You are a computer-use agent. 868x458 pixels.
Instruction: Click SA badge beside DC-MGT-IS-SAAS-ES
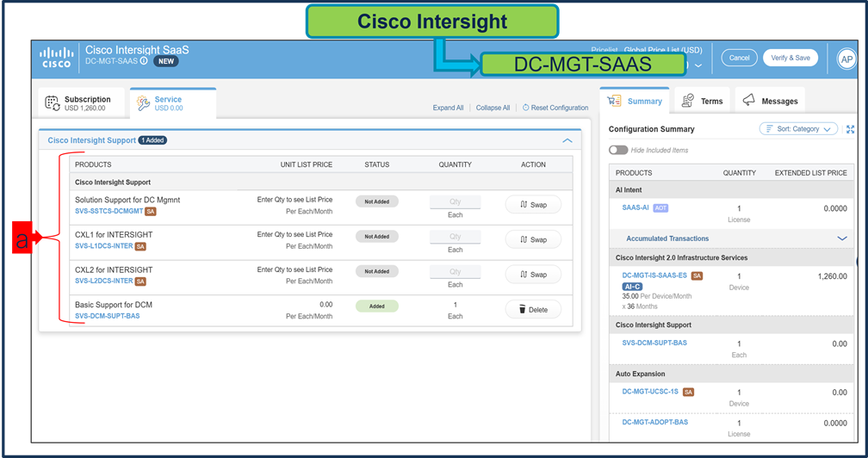[x=697, y=275]
